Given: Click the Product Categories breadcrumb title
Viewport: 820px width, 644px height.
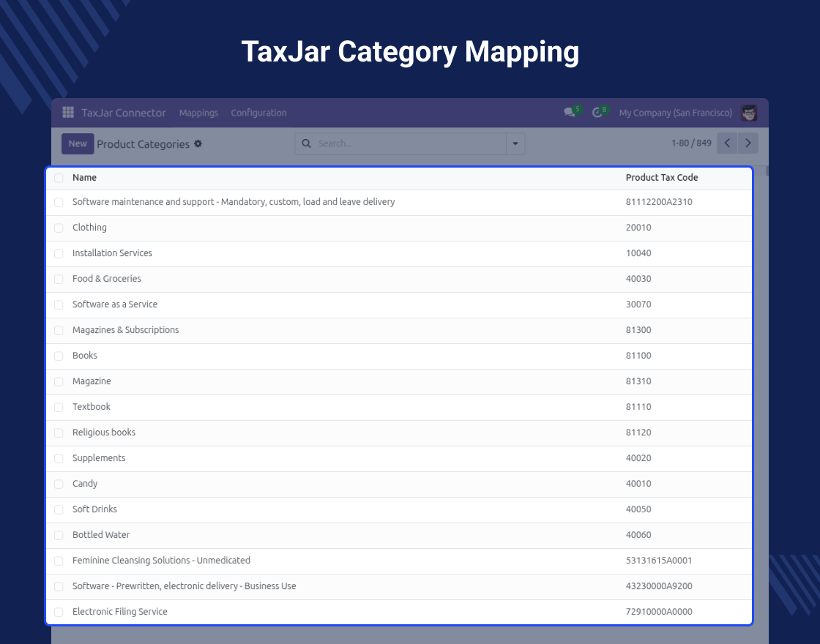Looking at the screenshot, I should [143, 144].
